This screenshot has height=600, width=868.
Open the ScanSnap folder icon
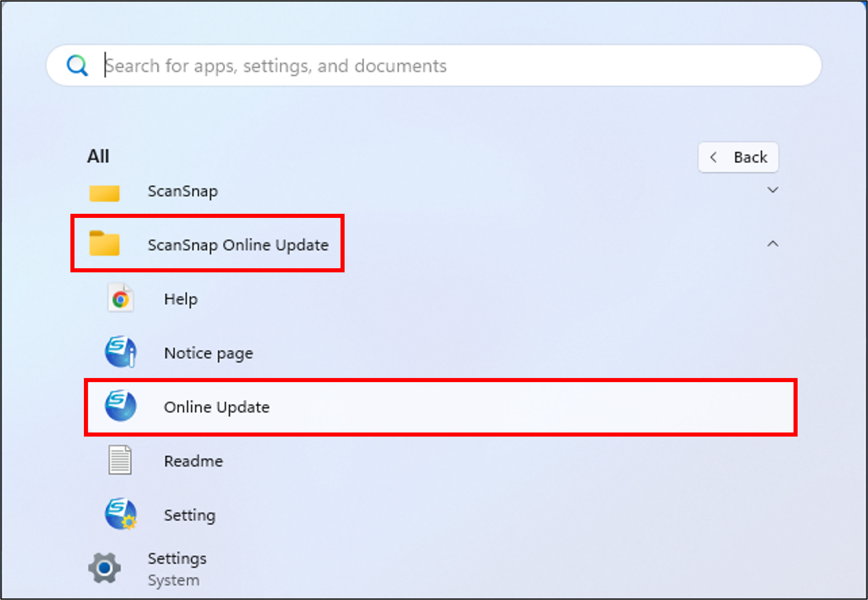[104, 192]
